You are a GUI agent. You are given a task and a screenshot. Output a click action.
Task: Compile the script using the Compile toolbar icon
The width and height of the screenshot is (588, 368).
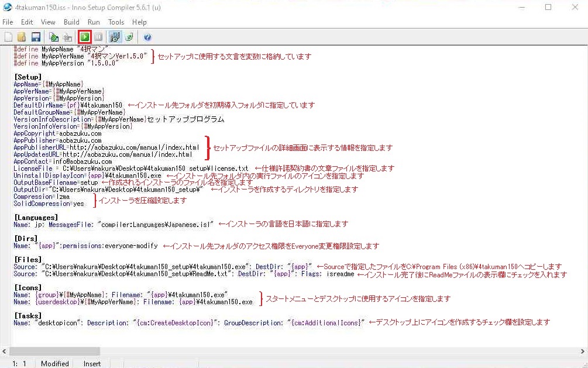54,37
